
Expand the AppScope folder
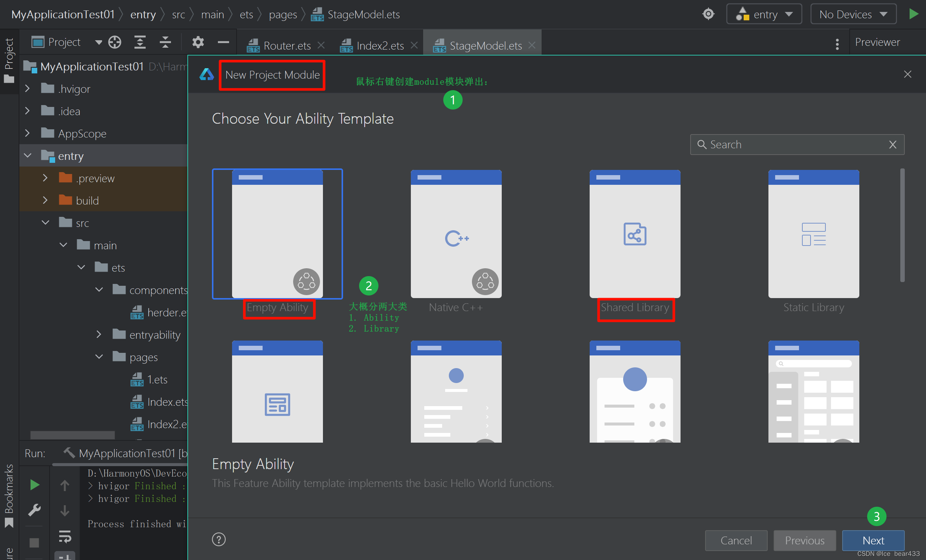(x=28, y=133)
